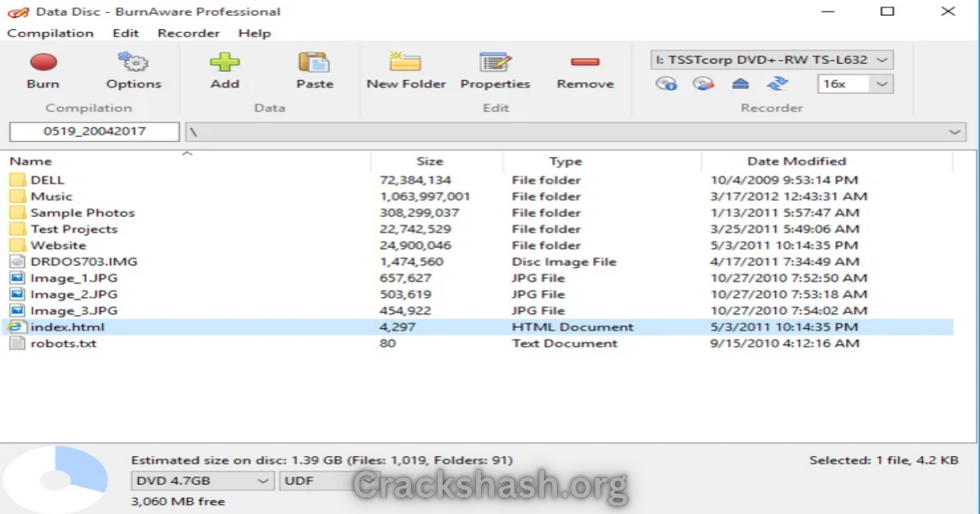Screen dimensions: 980x514
Task: Click the Image_1.JPG file icon
Action: click(18, 278)
